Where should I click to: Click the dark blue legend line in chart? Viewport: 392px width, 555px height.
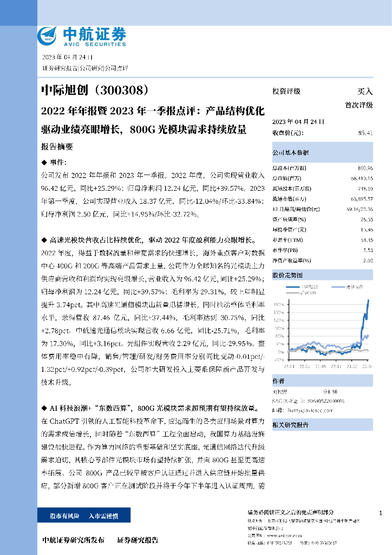point(292,287)
